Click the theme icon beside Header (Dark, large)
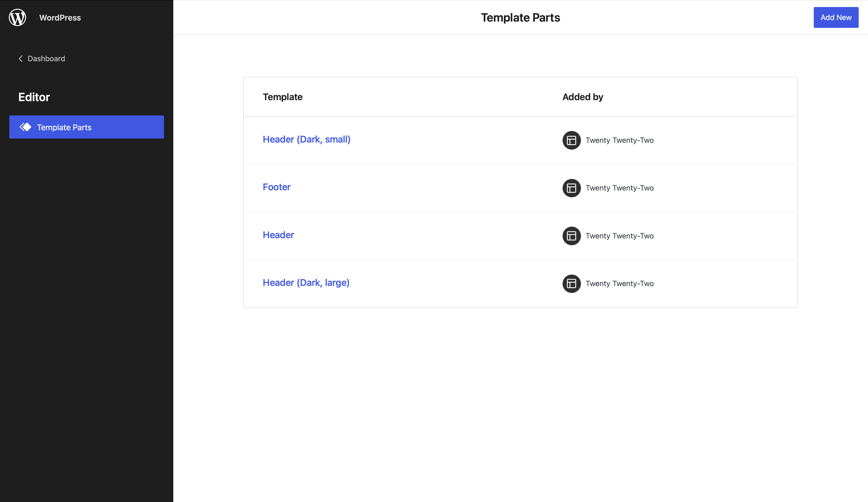Screen dimensions: 868x502 (x=571, y=283)
